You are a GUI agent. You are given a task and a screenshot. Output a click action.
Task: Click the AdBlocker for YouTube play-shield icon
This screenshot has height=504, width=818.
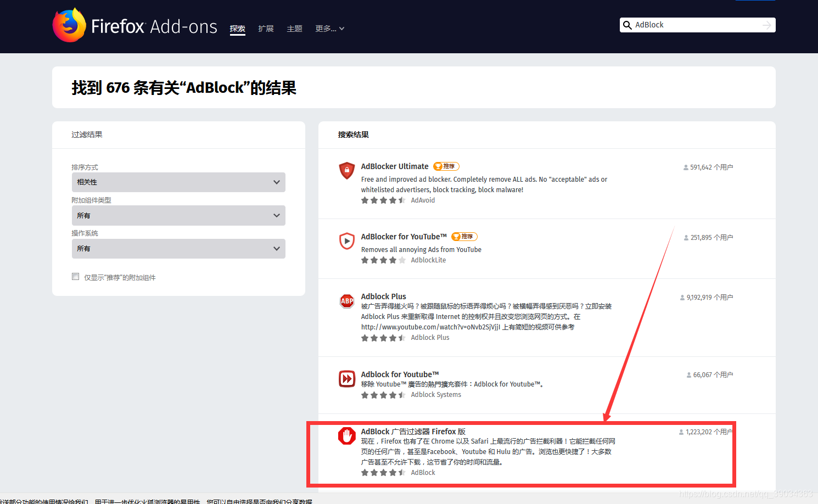point(346,240)
